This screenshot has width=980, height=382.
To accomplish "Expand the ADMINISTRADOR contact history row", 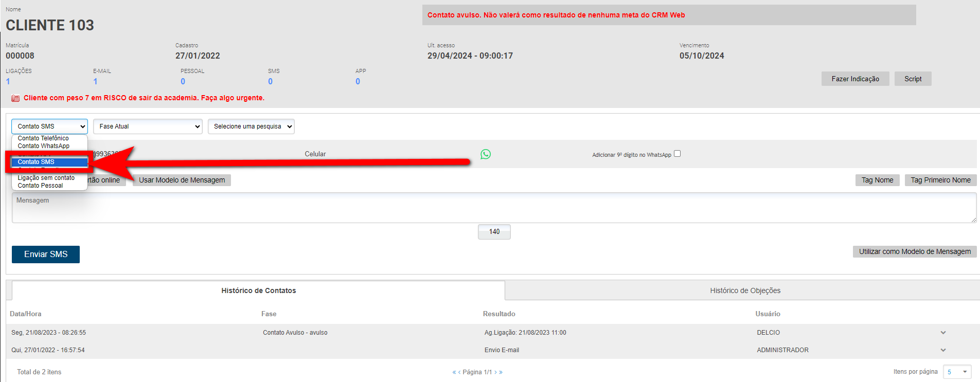I will click(x=942, y=350).
